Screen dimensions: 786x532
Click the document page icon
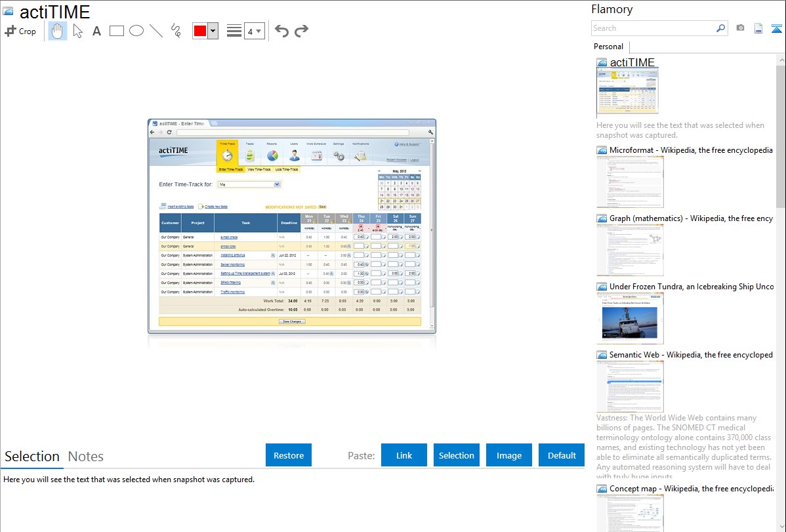pyautogui.click(x=758, y=28)
